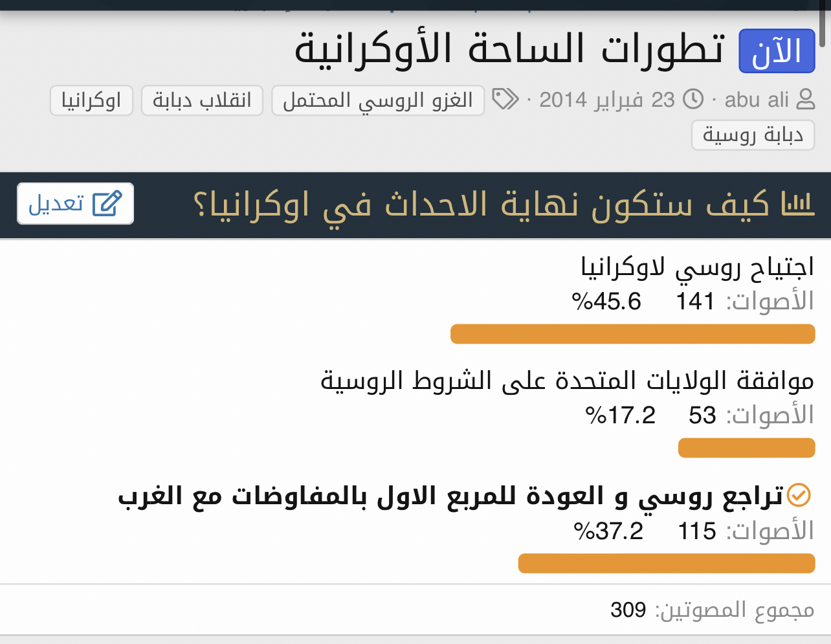Screen dimensions: 831x644
Task: Select the انقلاب دبابة tag
Action: 202,100
